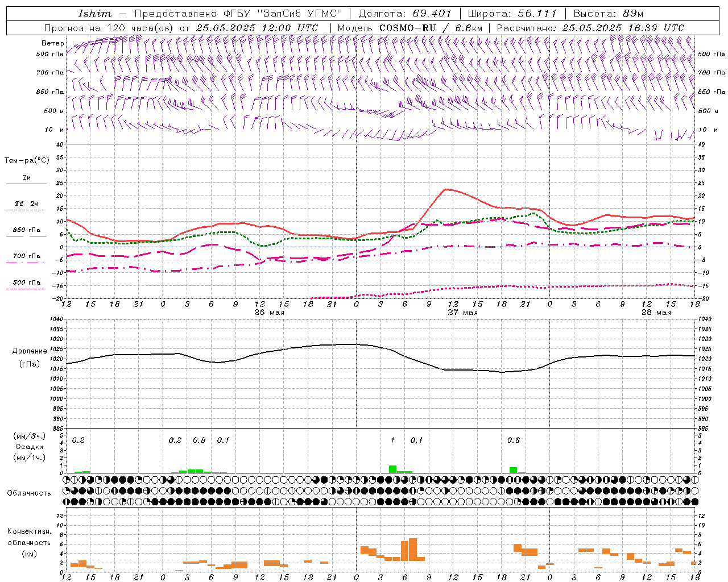The height and width of the screenshot is (582, 728).
Task: Click the tallest orange convective cloud bar
Action: point(413,550)
